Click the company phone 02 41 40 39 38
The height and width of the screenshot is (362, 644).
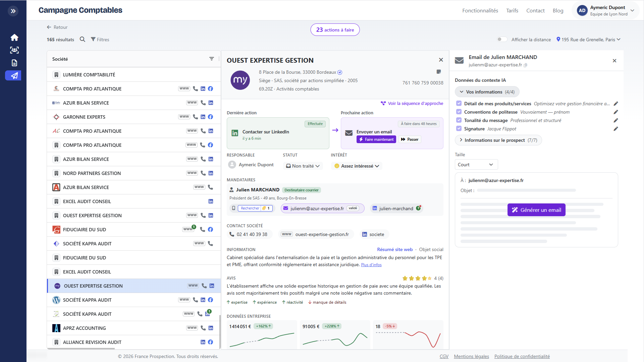tap(249, 234)
